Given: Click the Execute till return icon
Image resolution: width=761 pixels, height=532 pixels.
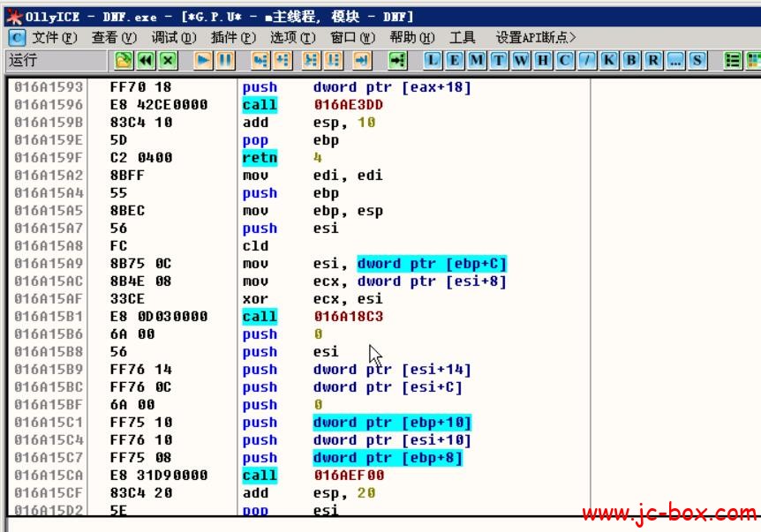Looking at the screenshot, I should coord(362,61).
